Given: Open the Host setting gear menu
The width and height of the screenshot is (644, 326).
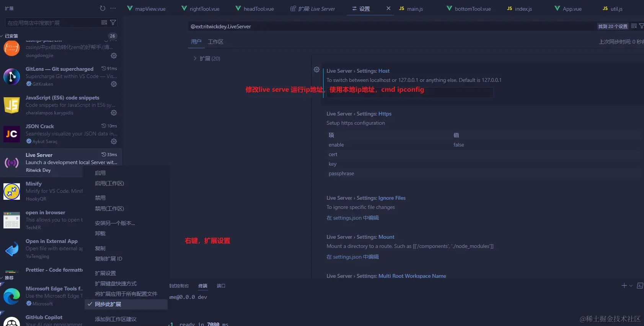Looking at the screenshot, I should [x=316, y=70].
